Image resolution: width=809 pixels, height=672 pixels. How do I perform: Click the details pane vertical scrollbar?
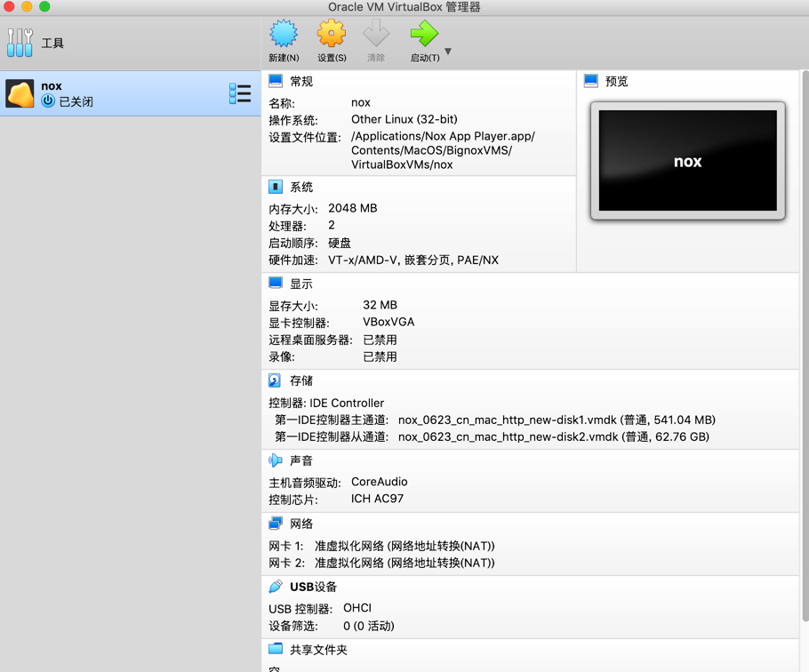tap(805, 346)
